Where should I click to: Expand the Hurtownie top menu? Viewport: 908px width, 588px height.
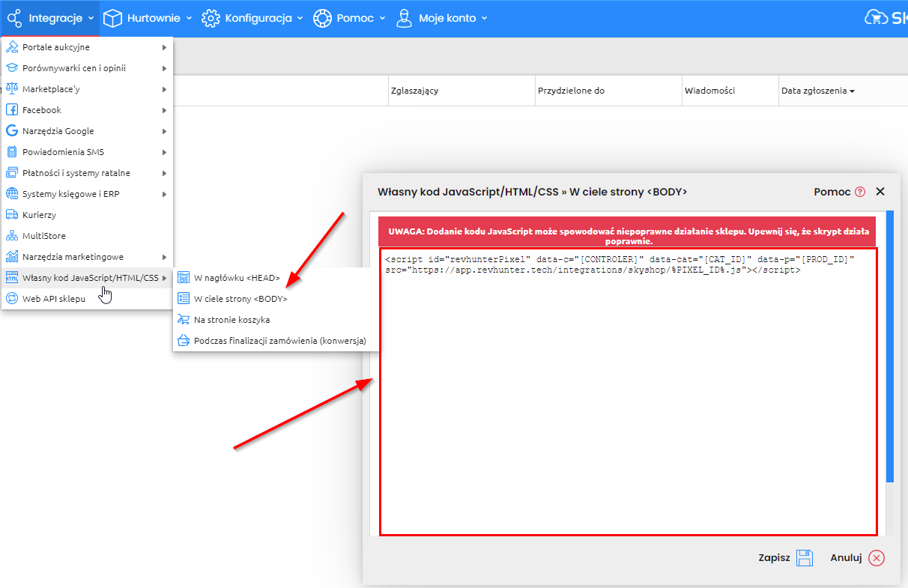(x=148, y=18)
